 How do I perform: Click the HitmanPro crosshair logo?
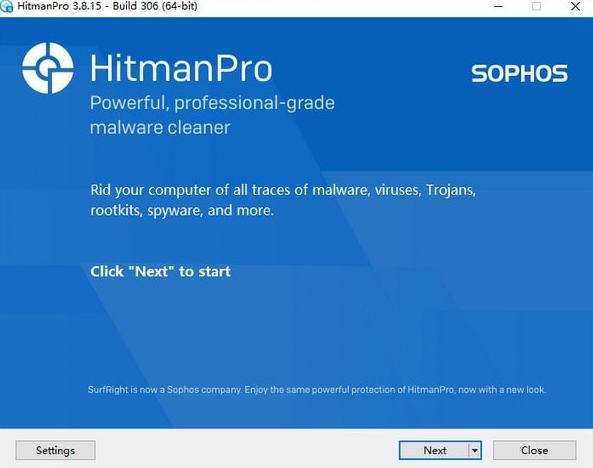tap(48, 68)
